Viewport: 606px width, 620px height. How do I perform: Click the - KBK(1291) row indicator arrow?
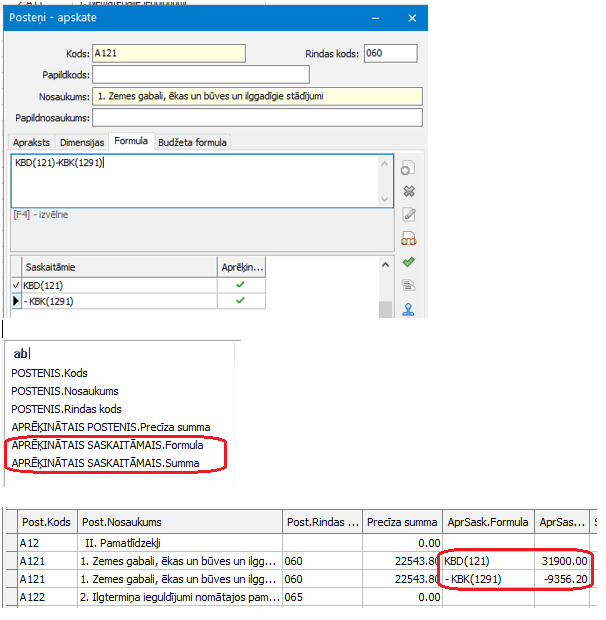click(16, 301)
